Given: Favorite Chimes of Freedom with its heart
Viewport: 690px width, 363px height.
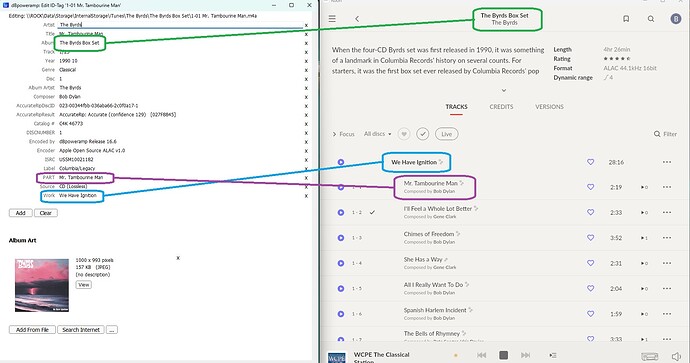Looking at the screenshot, I should tap(591, 238).
